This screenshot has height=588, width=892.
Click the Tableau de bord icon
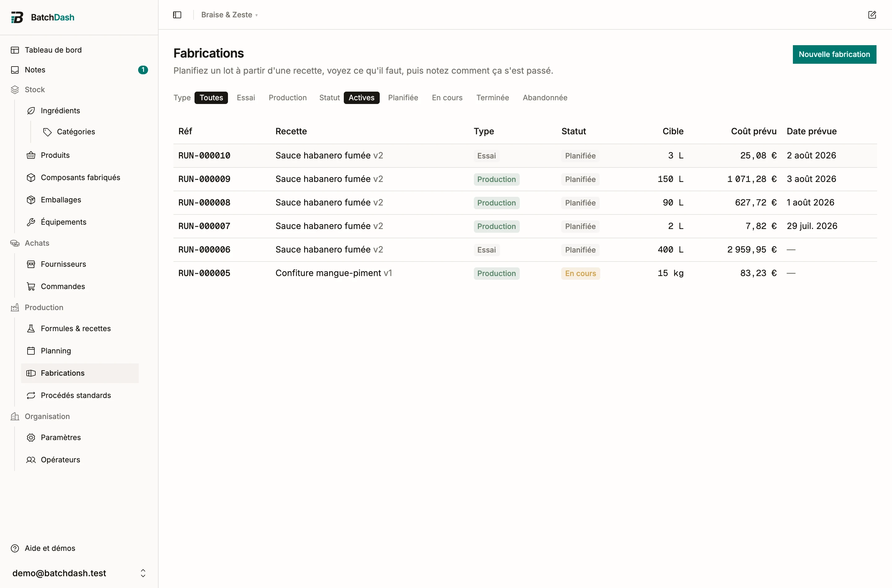click(15, 50)
